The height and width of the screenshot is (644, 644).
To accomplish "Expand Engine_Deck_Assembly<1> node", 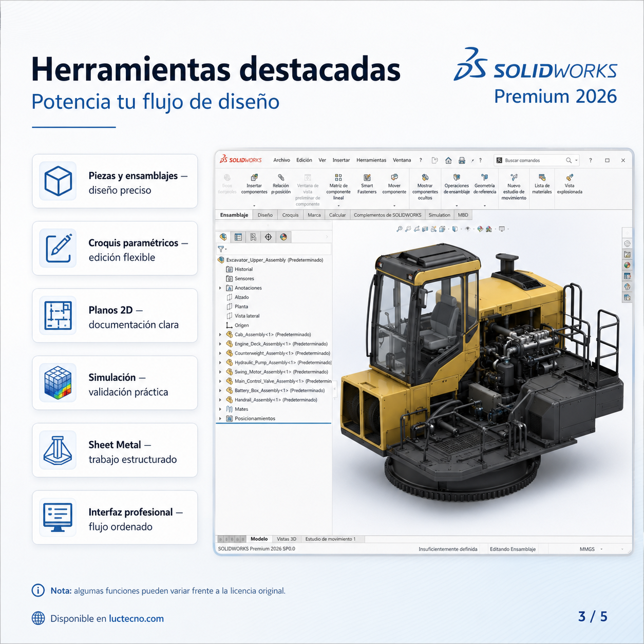I will tap(220, 344).
